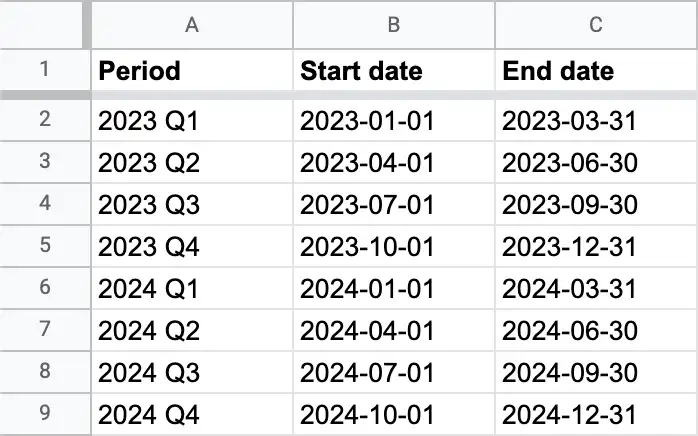This screenshot has width=698, height=436.
Task: Click end date 2023-03-31 cell
Action: 596,121
